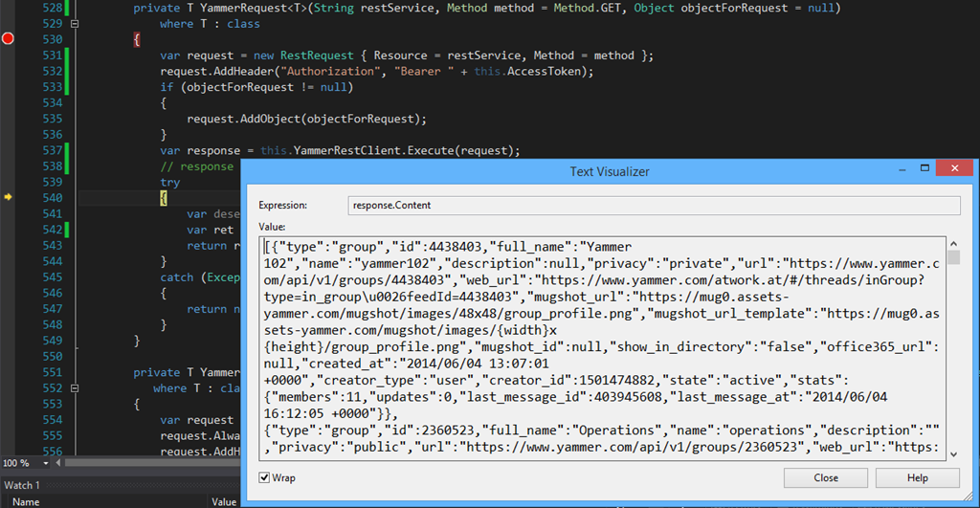Open Help from the Text Visualizer dialog

click(x=916, y=477)
